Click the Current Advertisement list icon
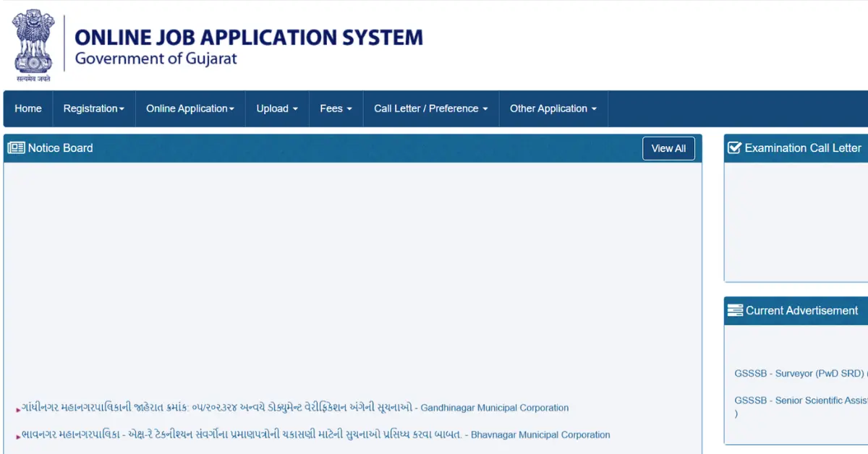This screenshot has height=454, width=868. tap(735, 311)
